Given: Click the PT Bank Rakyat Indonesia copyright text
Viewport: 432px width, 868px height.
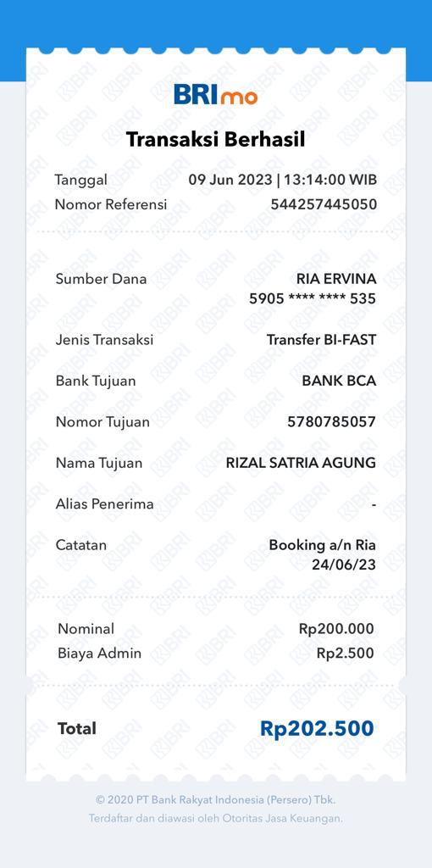Looking at the screenshot, I should 216,800.
